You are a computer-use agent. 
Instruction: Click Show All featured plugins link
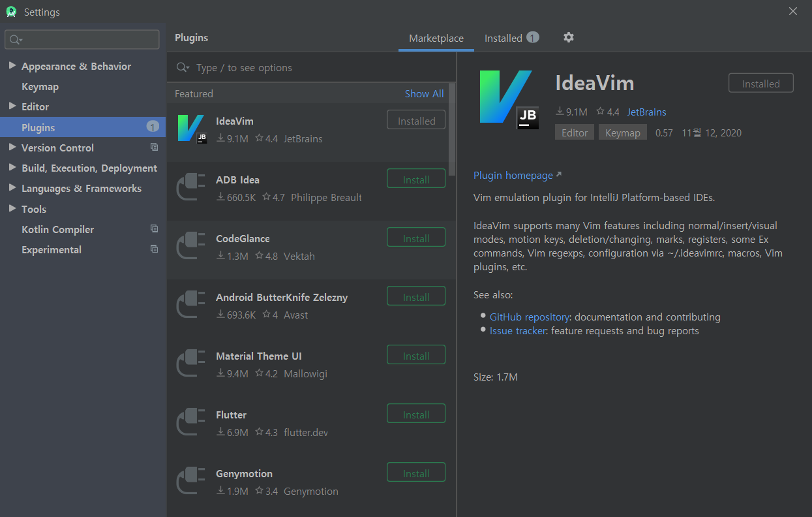[x=424, y=93]
